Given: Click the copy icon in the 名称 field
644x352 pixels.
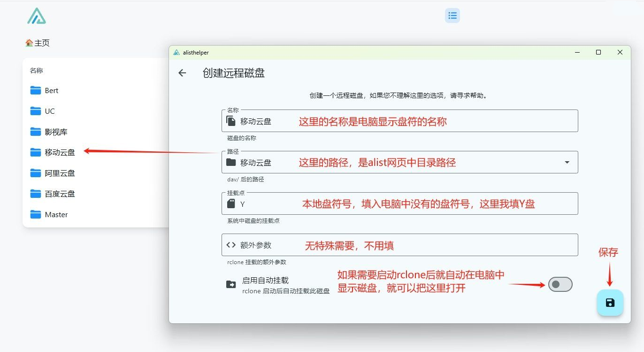Looking at the screenshot, I should click(231, 121).
